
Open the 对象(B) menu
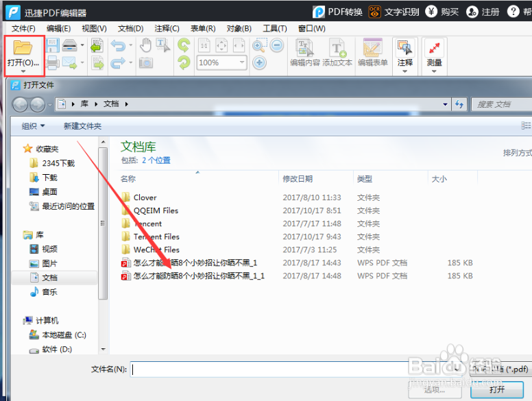click(239, 29)
